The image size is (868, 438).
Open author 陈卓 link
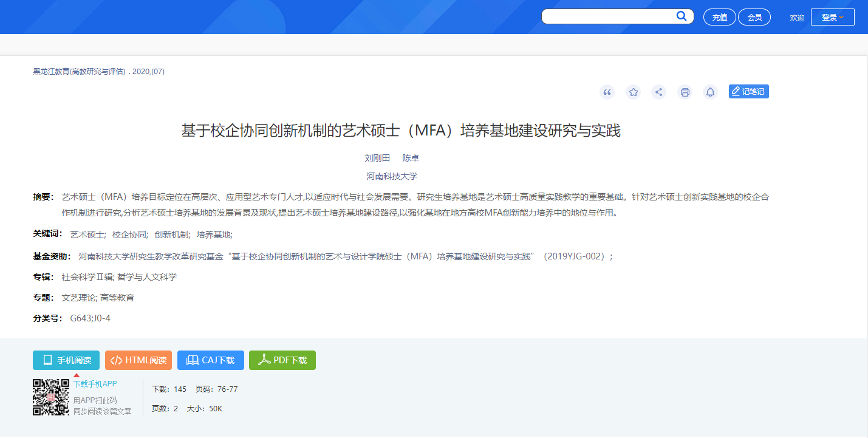tap(411, 158)
